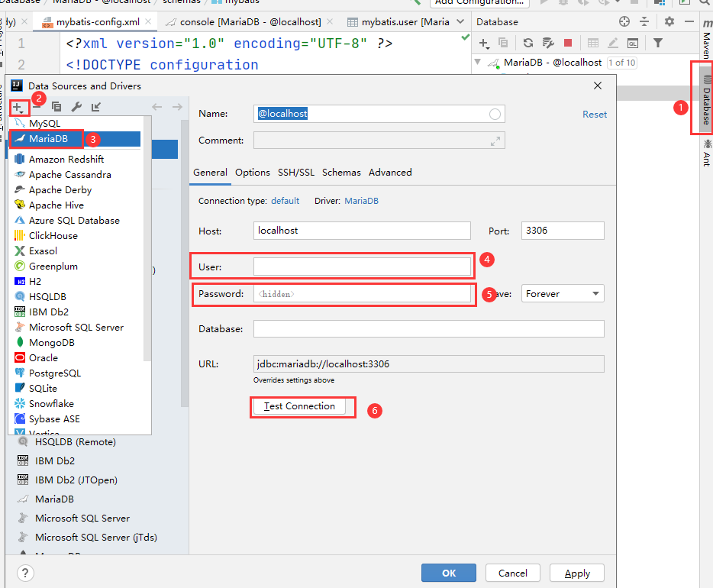Click the edit pencil icon in Database panel

point(613,43)
